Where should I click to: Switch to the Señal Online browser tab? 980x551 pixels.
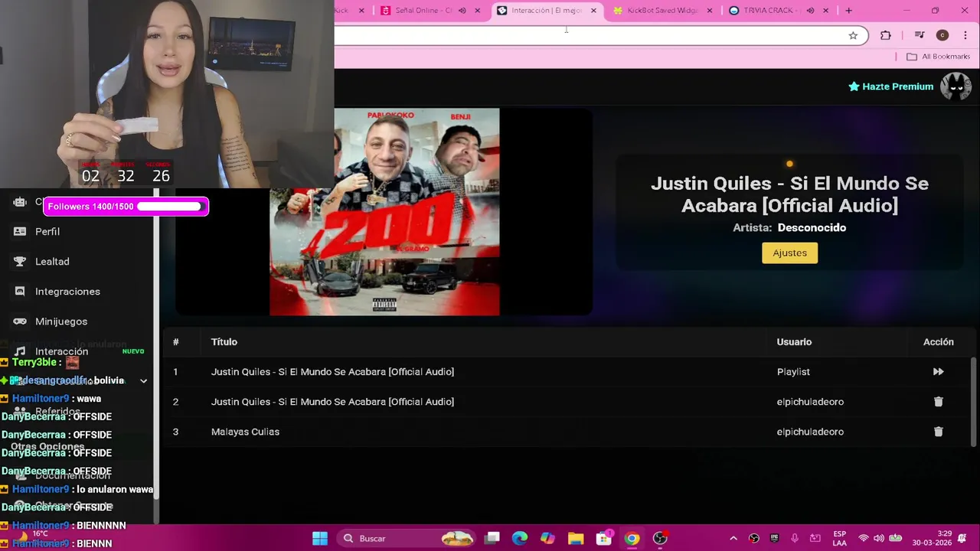[423, 11]
